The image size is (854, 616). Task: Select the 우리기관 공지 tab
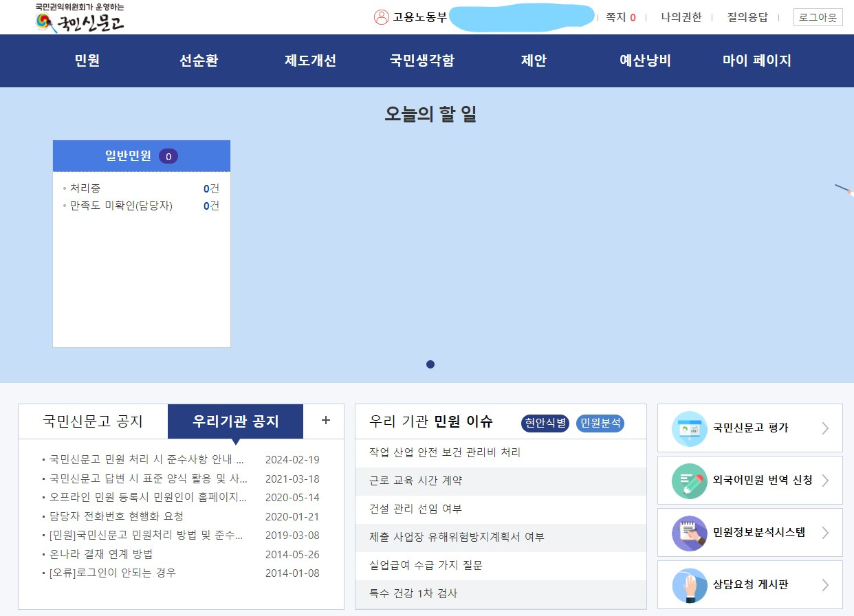235,421
